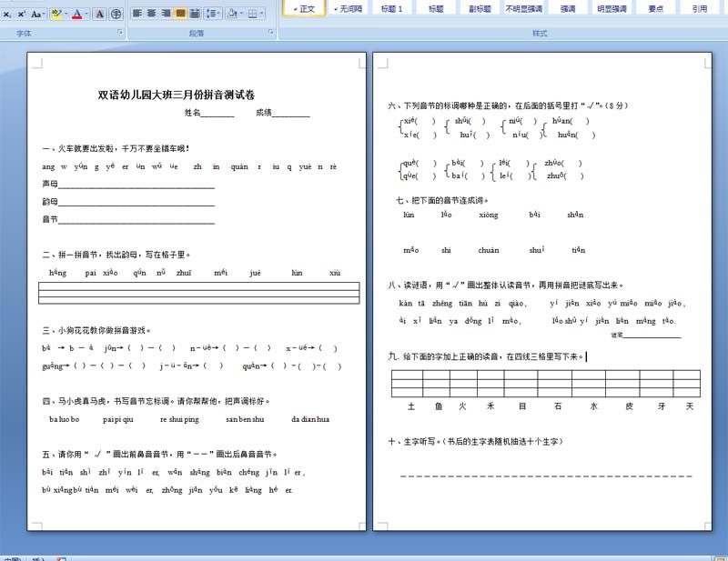Click the title 双语幼儿园大班三月份拼音测试卷
The image size is (728, 561).
point(177,95)
